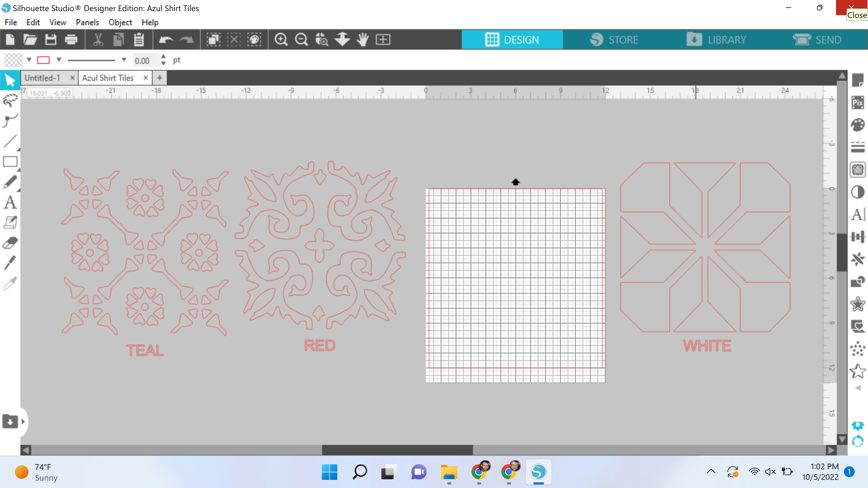
Task: Open the PixScan panel
Action: (x=858, y=103)
